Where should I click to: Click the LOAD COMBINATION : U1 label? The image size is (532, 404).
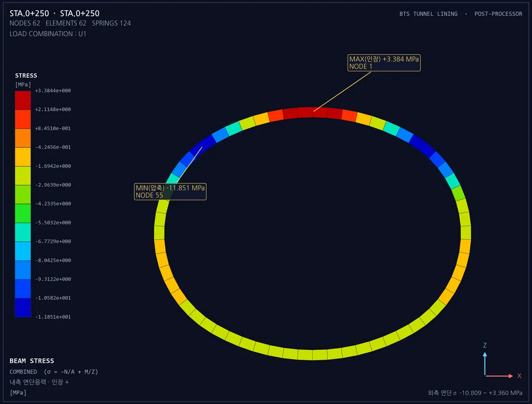[48, 34]
